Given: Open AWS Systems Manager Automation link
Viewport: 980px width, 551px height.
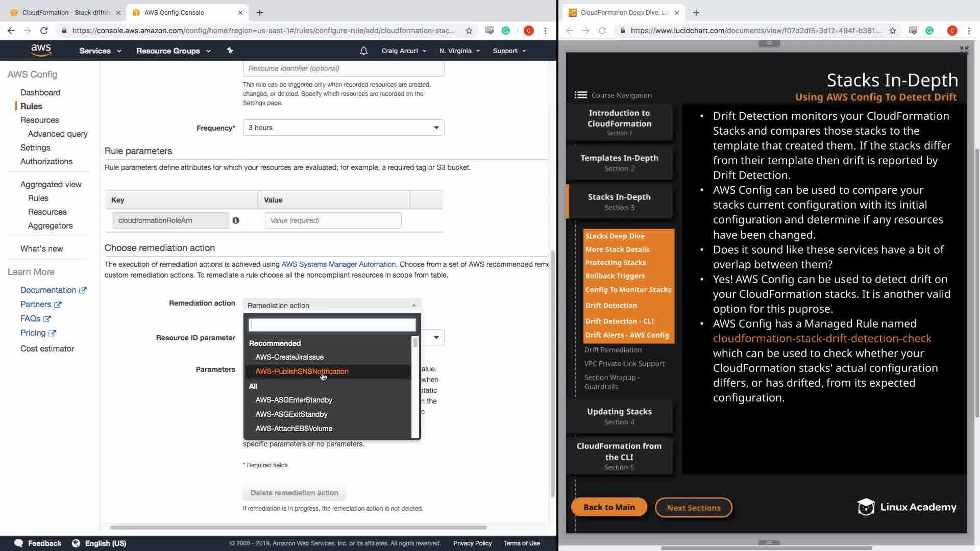Looking at the screenshot, I should click(338, 264).
